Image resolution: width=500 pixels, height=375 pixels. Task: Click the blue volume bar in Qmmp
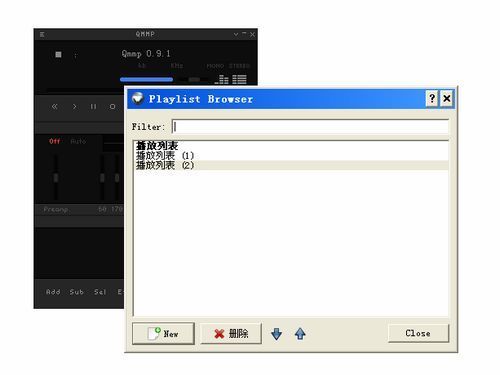point(146,79)
